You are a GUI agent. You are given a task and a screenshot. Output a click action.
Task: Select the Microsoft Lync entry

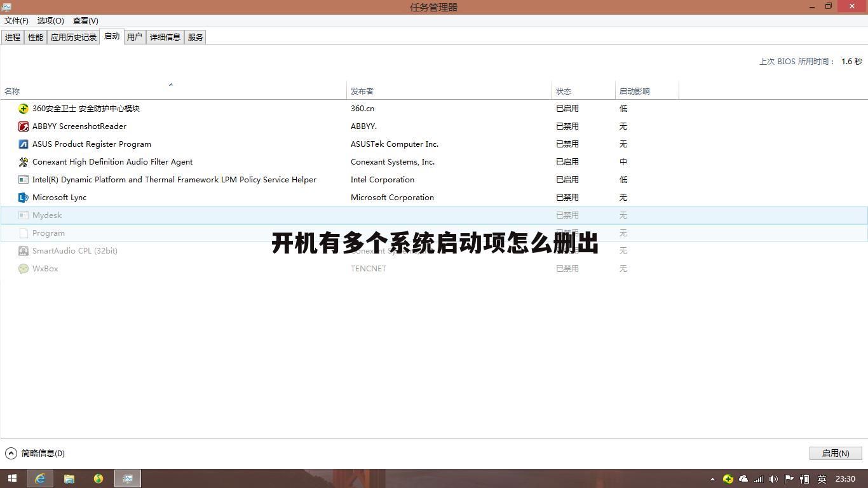[434, 198]
